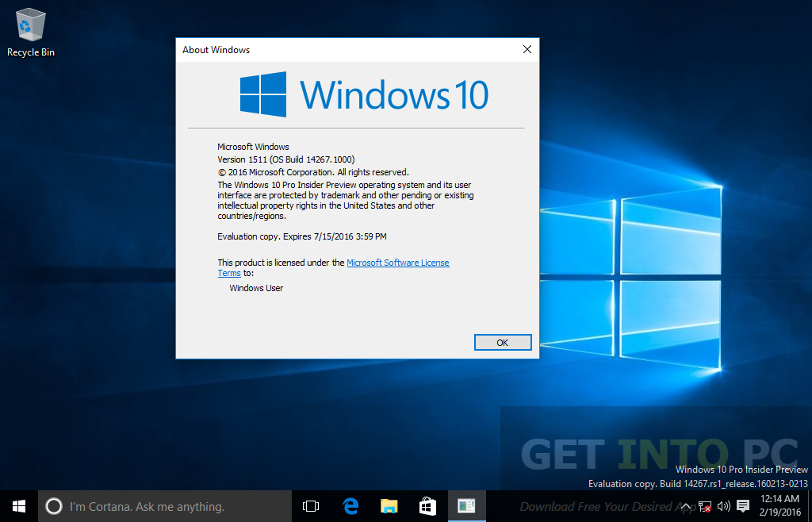Launch Microsoft Edge from the taskbar
This screenshot has width=812, height=522.
click(x=350, y=506)
